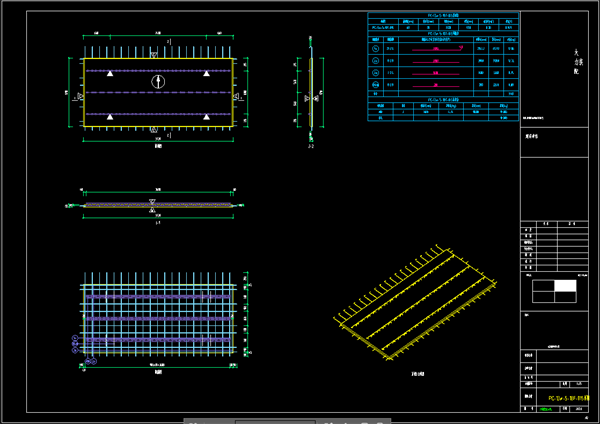Click the yellow isometric 3D slab view
The height and width of the screenshot is (424, 600).
(415, 302)
